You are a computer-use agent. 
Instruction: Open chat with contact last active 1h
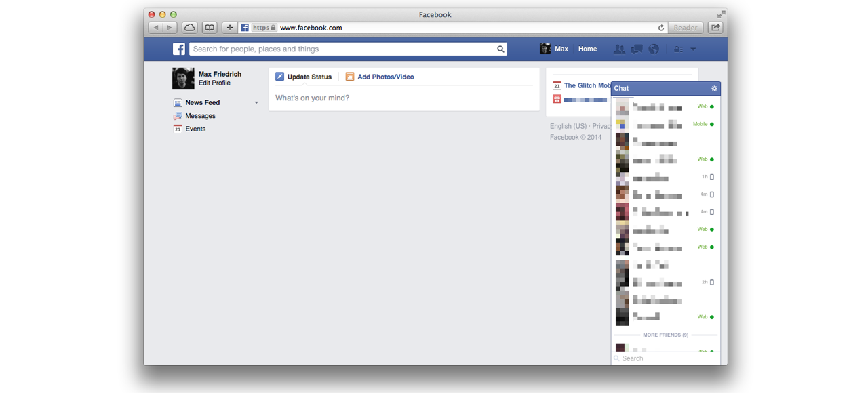click(665, 177)
